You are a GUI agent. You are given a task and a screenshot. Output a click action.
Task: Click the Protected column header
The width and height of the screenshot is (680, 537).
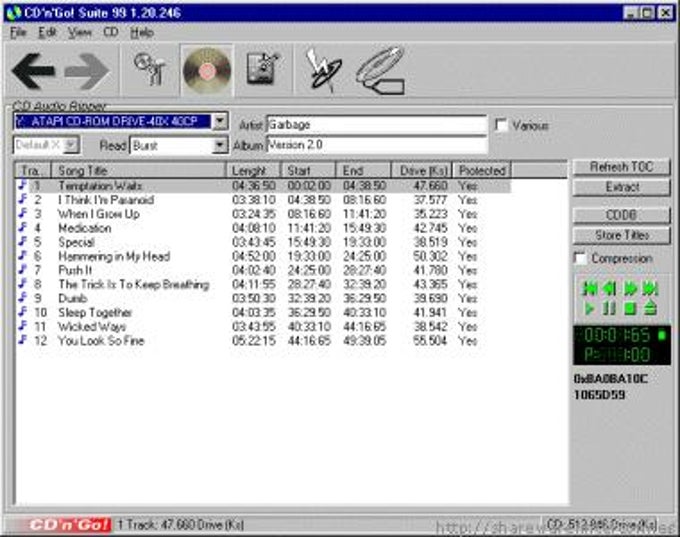coord(482,170)
